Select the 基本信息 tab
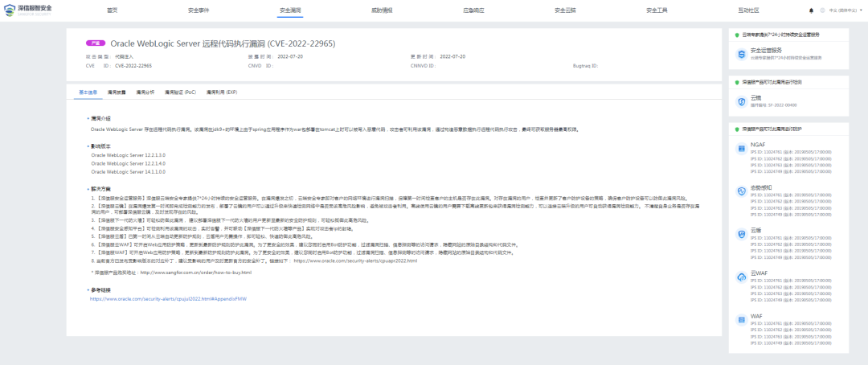Image resolution: width=868 pixels, height=365 pixels. click(88, 92)
